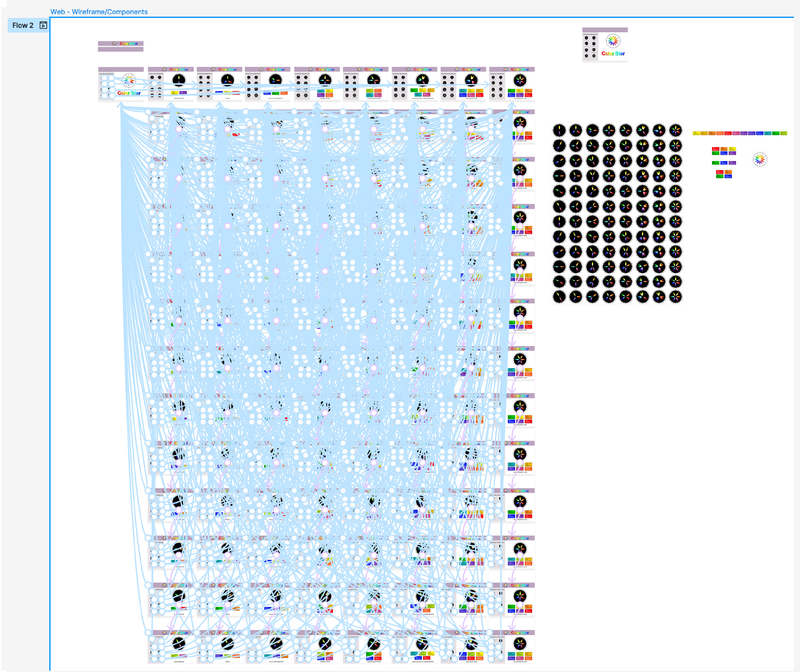Screen dimensions: 800x672
Task: Click the teal swatch in the long swatch strip
Action: [768, 134]
